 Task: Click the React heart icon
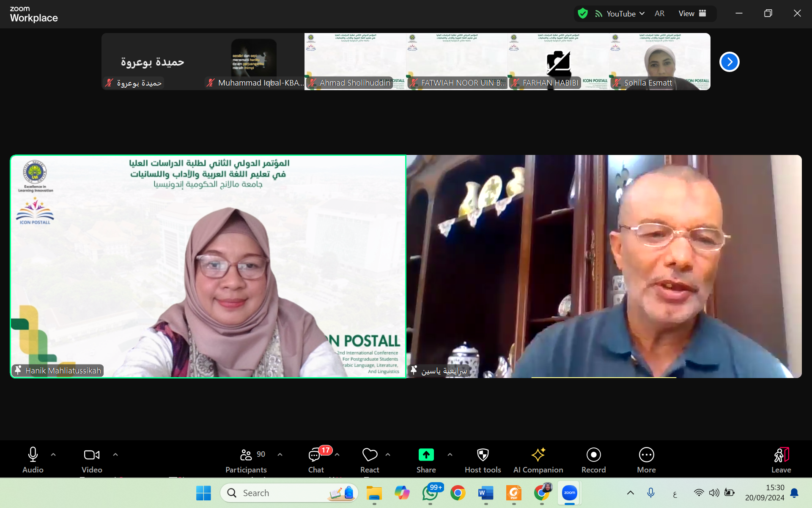tap(370, 455)
